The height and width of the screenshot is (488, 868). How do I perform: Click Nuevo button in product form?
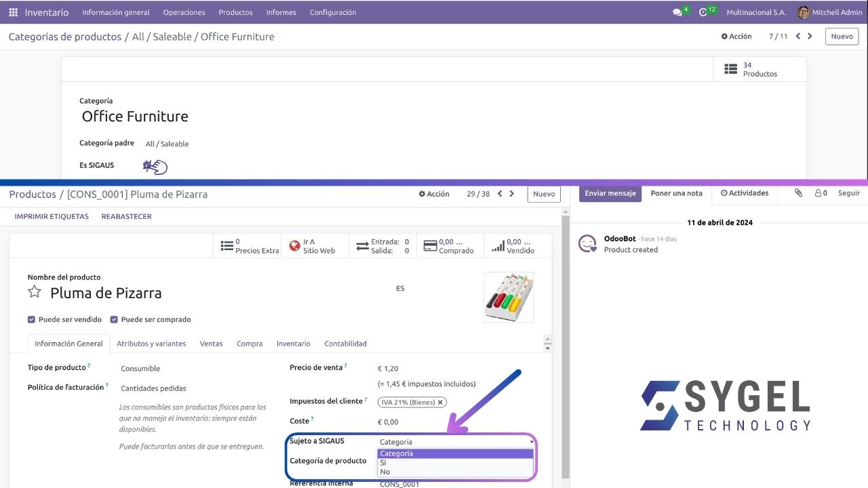point(544,194)
